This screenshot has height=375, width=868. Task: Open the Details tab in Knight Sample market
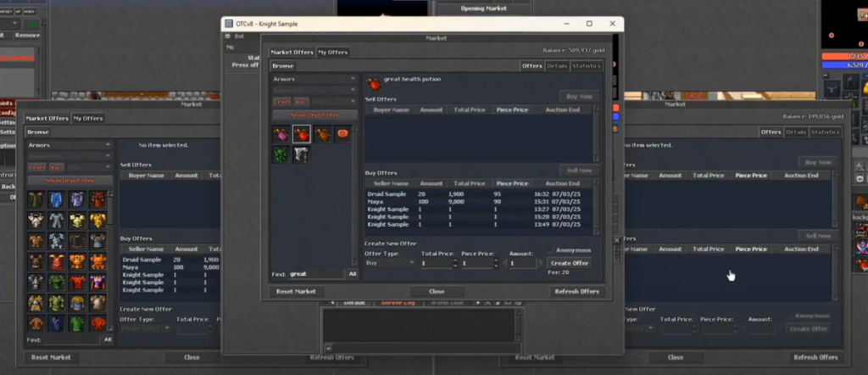point(557,66)
